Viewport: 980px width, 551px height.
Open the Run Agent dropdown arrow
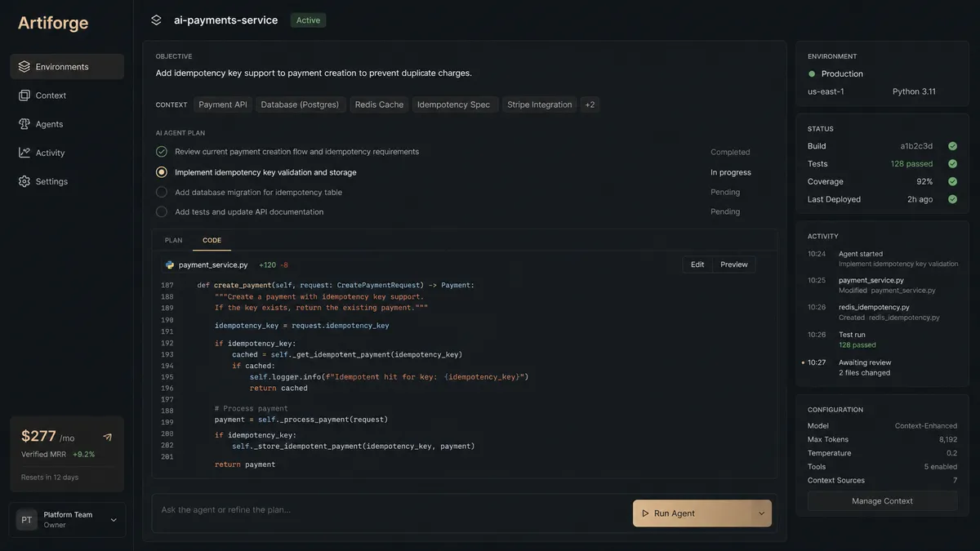(x=761, y=513)
